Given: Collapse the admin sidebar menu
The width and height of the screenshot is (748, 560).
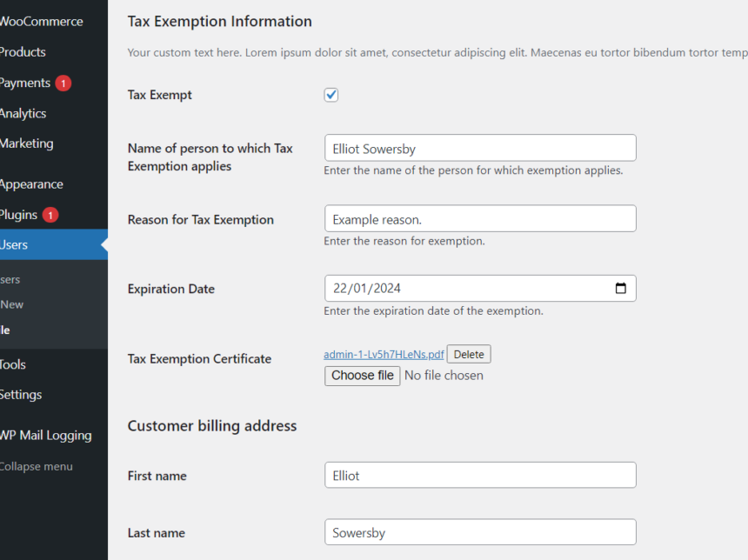Looking at the screenshot, I should 37,466.
